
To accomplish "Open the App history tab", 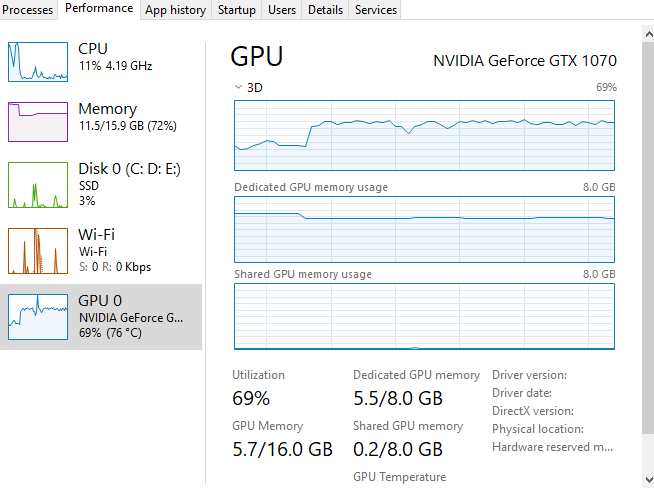I will point(176,10).
